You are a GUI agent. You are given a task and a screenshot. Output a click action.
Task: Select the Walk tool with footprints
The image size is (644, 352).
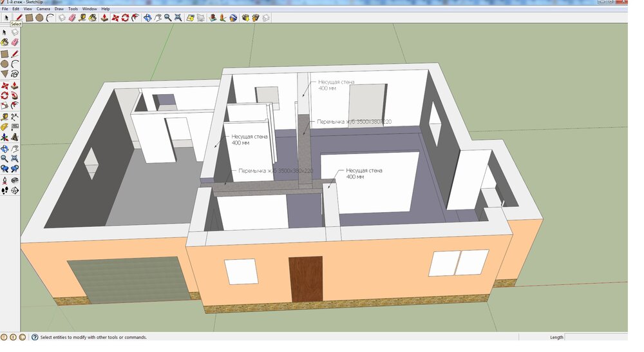pyautogui.click(x=5, y=190)
